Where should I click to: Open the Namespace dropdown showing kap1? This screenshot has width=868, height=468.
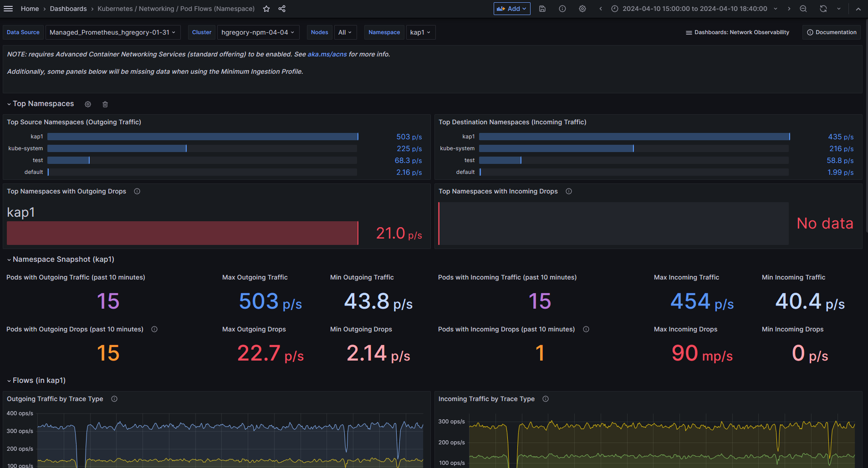point(420,32)
